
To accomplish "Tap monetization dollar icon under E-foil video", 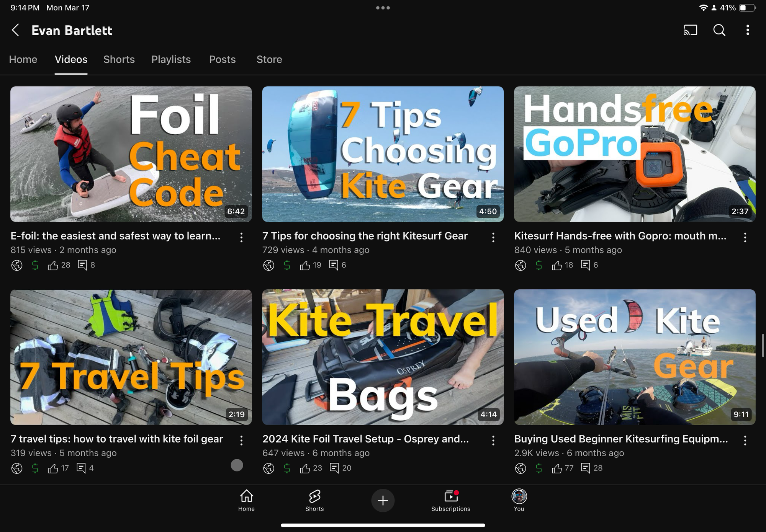I will click(35, 265).
